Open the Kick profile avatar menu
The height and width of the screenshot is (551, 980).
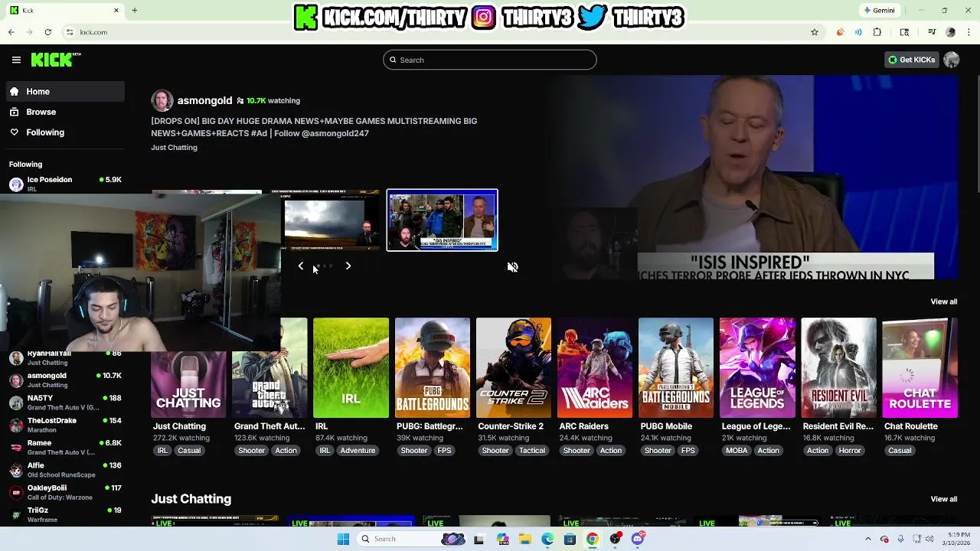pyautogui.click(x=952, y=60)
